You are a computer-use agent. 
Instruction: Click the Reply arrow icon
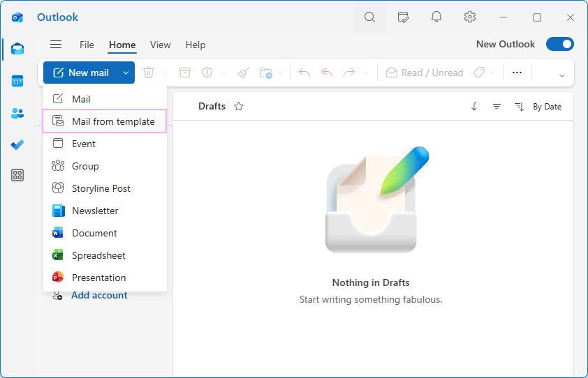point(304,73)
